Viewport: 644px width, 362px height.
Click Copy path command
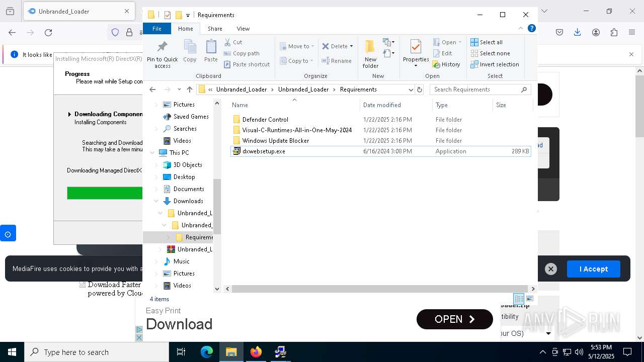(x=242, y=53)
